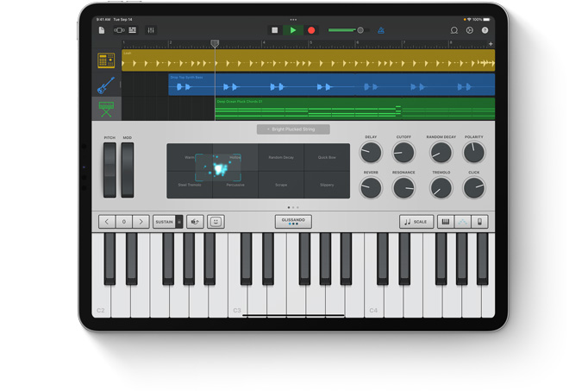This screenshot has width=588, height=391.
Task: Go to next octave with right chevron
Action: (x=141, y=222)
